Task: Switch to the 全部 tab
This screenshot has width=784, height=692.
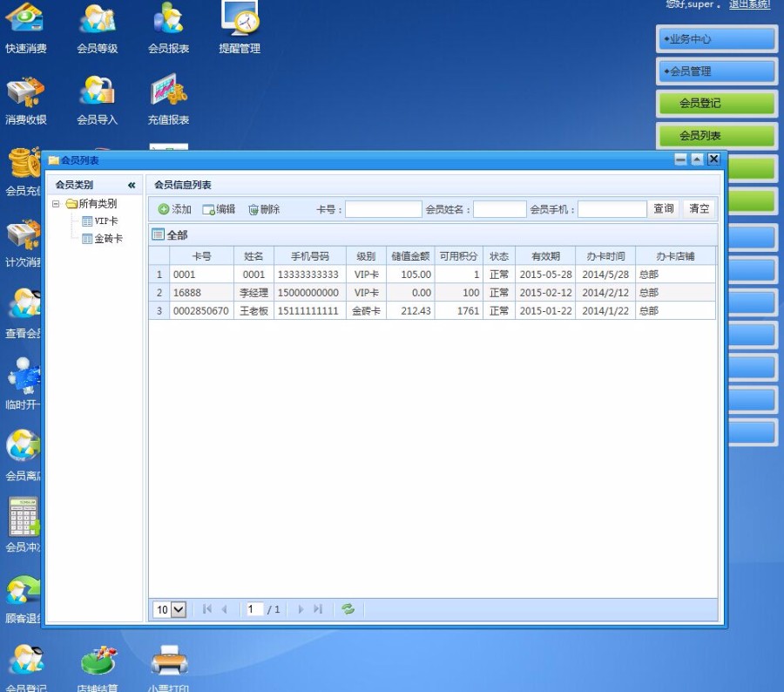Action: coord(171,234)
